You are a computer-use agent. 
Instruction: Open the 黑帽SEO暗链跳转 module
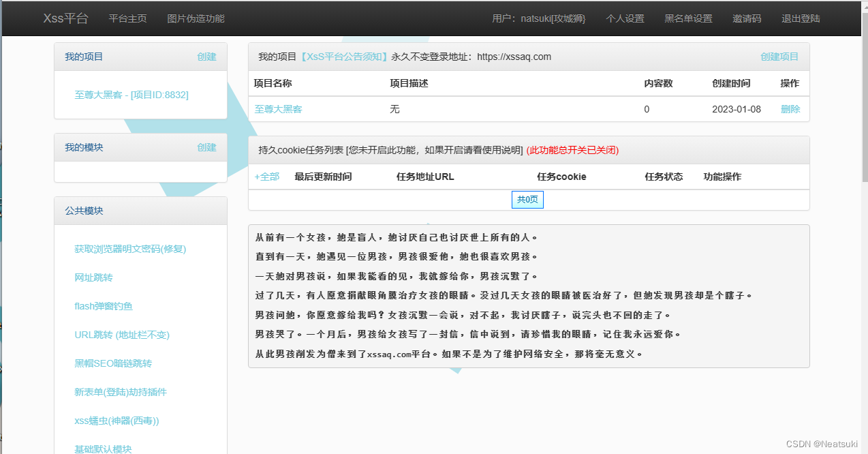coord(113,363)
